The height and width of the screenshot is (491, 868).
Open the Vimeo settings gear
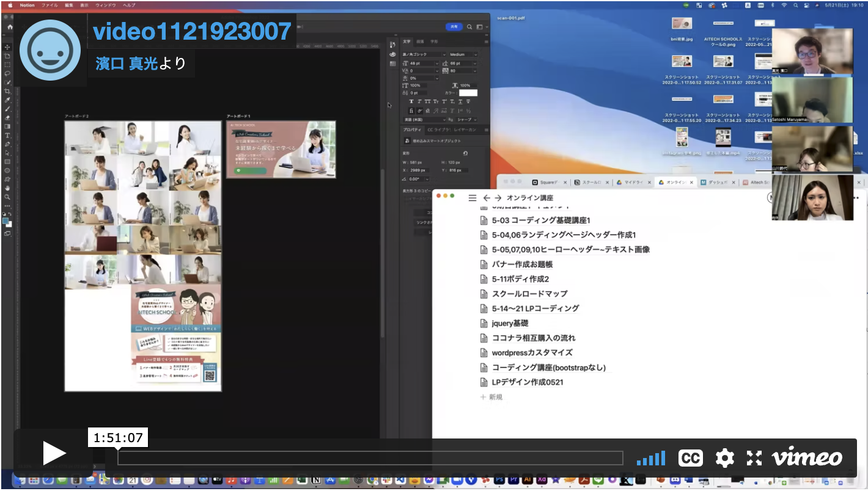pos(724,457)
